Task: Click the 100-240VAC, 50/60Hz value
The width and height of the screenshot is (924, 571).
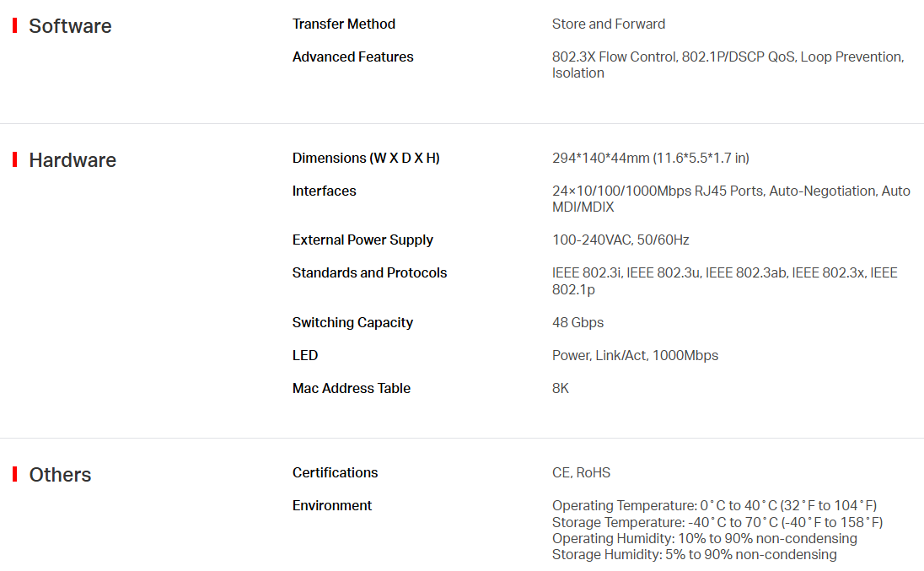Action: [x=620, y=240]
